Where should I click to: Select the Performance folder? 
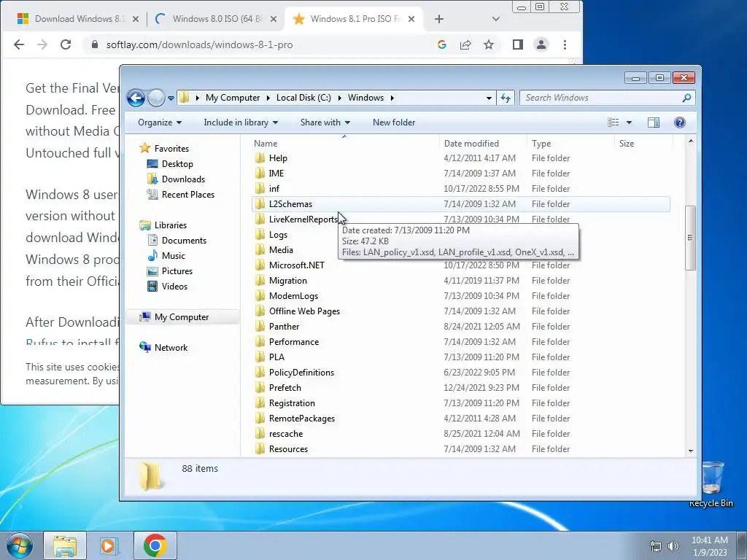(293, 342)
